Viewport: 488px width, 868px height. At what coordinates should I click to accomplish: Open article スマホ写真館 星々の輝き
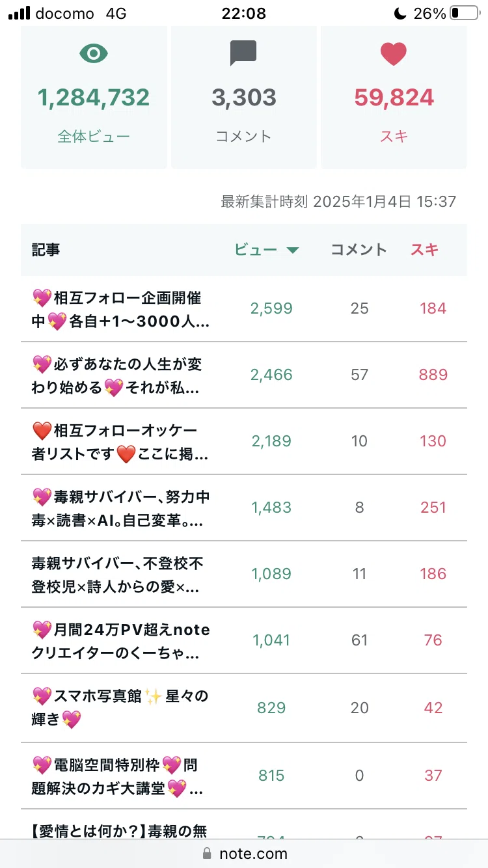120,708
